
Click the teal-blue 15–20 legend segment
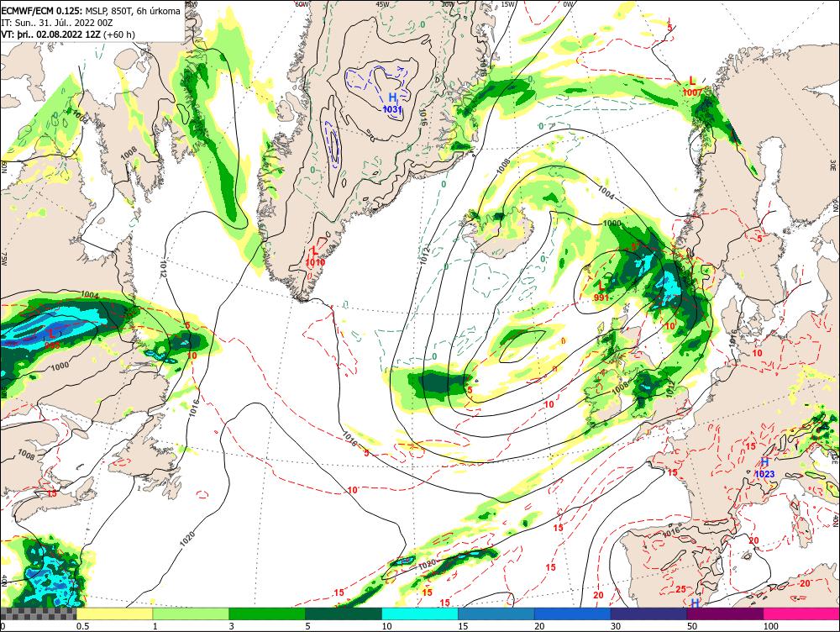click(496, 614)
